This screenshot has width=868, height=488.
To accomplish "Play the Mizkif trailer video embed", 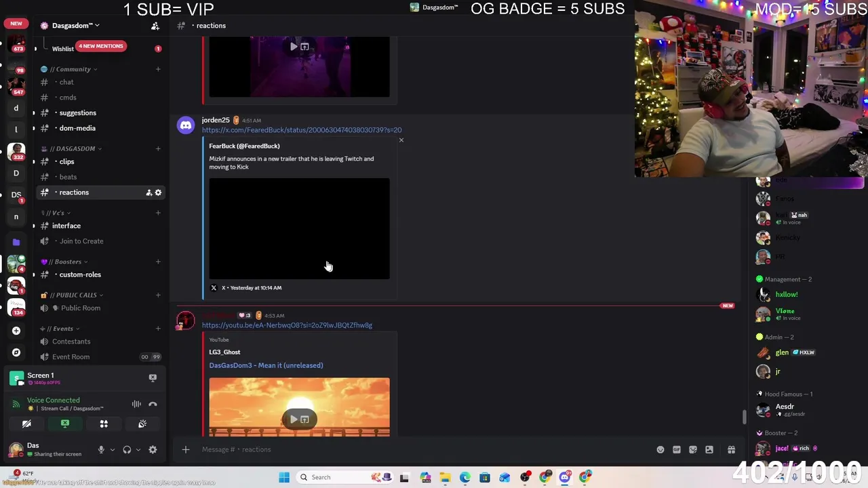I will [x=299, y=228].
